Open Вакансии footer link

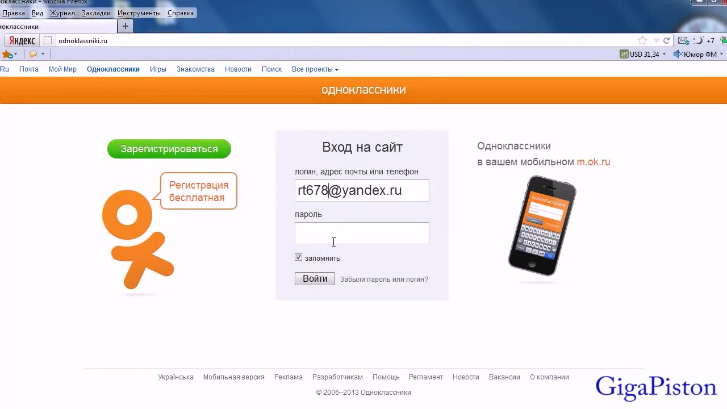504,377
